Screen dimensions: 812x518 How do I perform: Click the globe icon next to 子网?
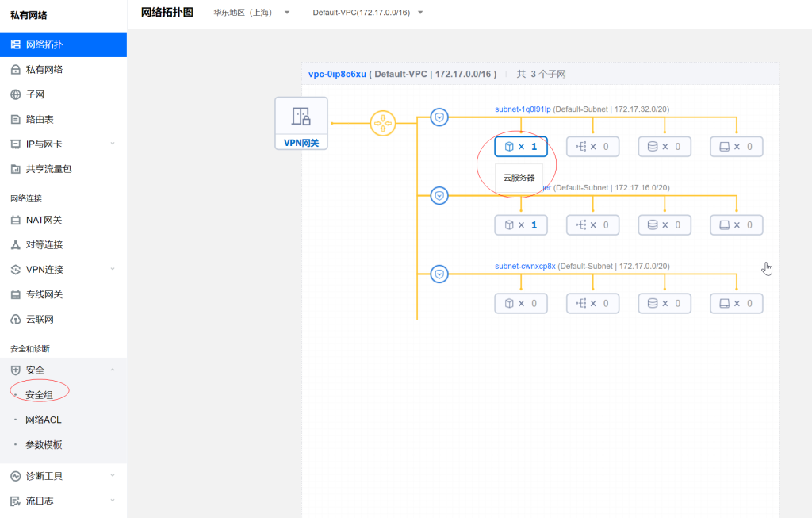pos(16,94)
